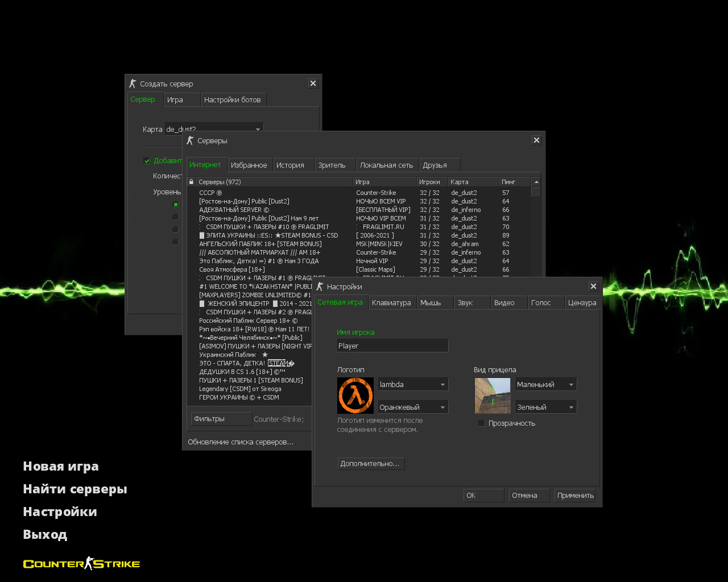Open the Избранное servers tab
728x582 pixels.
click(x=249, y=165)
